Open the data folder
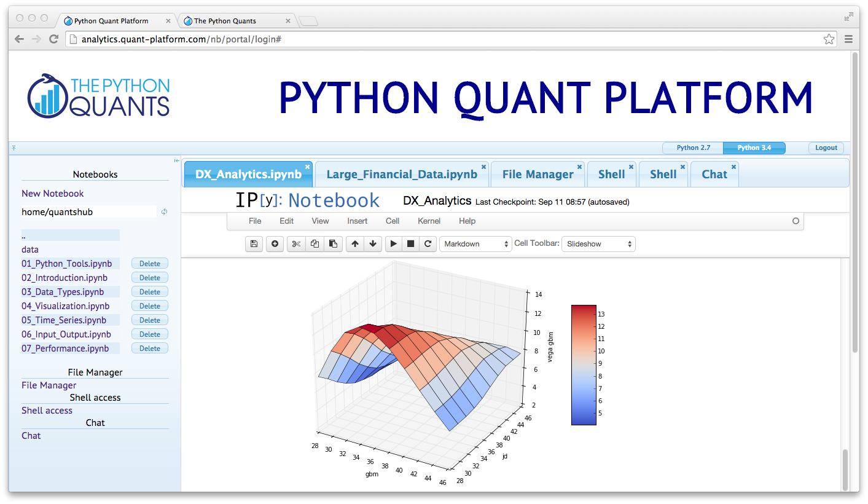Screen dimensions: 868x504 pos(30,250)
